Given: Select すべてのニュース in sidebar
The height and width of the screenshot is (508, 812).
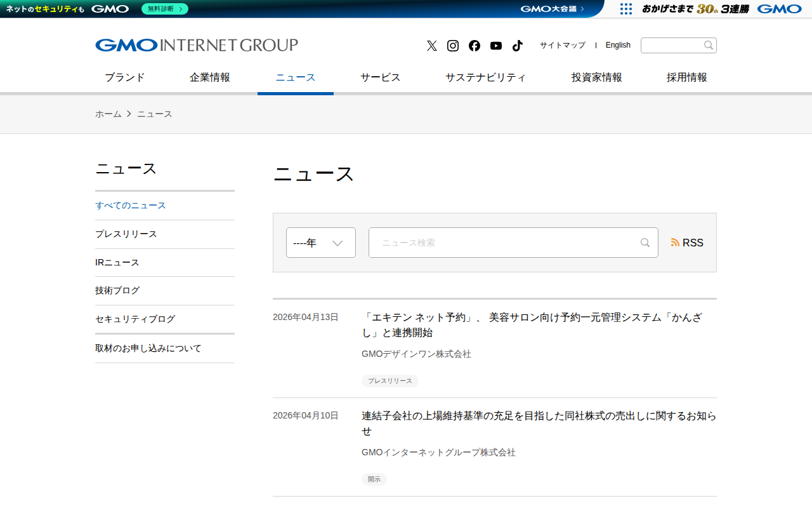Looking at the screenshot, I should (x=165, y=206).
